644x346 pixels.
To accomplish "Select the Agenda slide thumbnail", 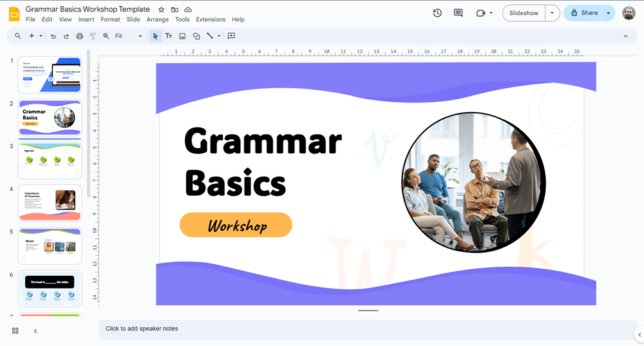I will (50, 160).
